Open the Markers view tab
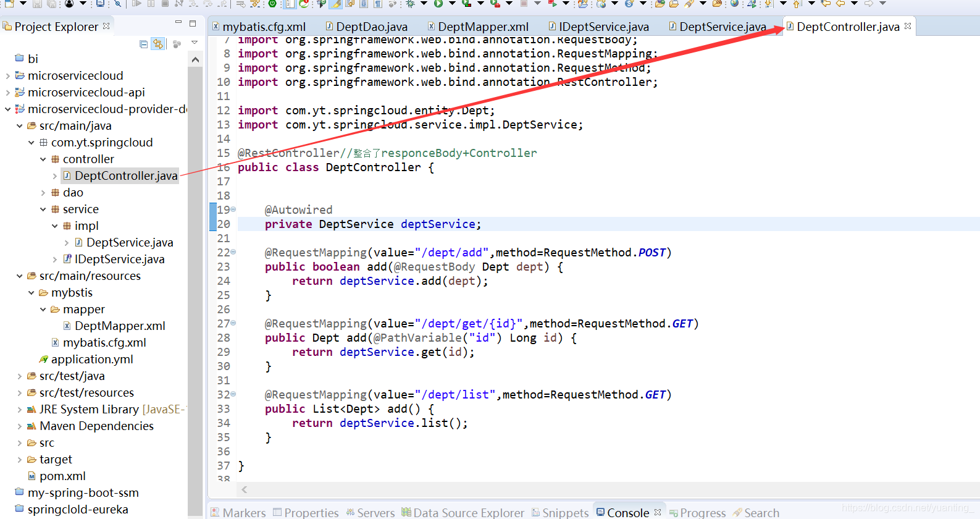 coord(238,512)
